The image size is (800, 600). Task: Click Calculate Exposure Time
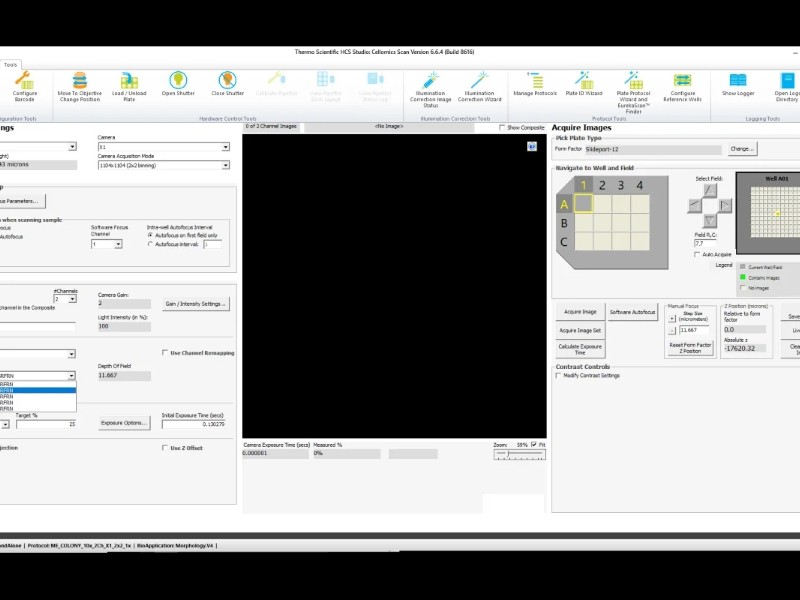point(580,349)
